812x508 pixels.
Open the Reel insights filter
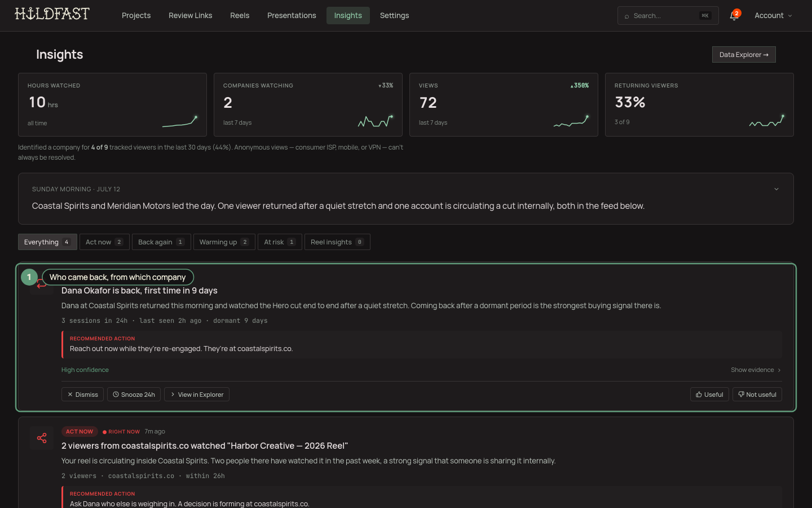point(337,242)
